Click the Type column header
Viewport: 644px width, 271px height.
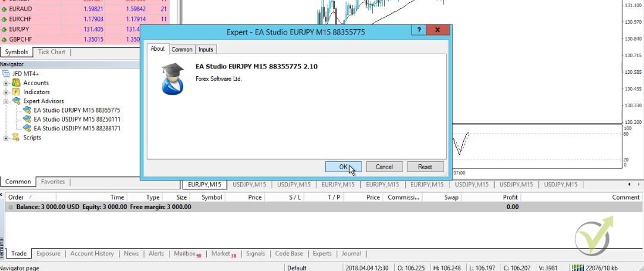pos(144,197)
